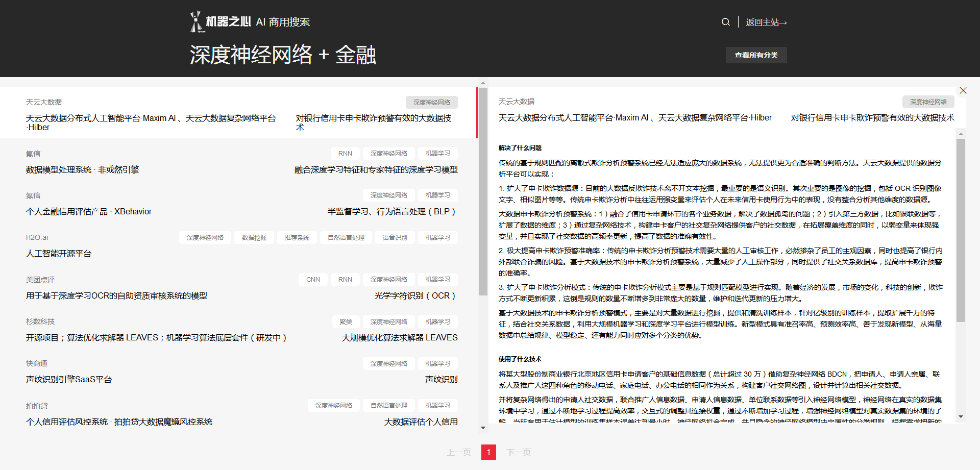Viewport: 980px width, 470px height.
Task: Click the 解决了什么问题 heading
Action: click(520, 147)
